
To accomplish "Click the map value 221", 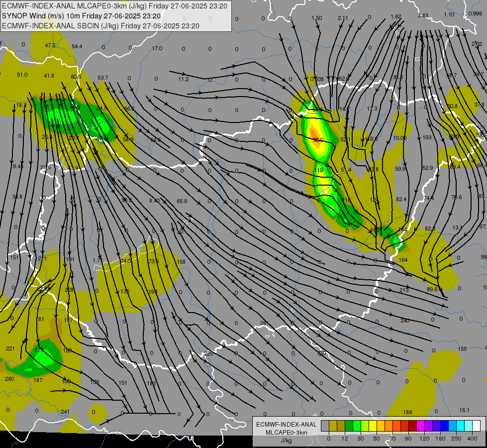I will coord(10,348).
